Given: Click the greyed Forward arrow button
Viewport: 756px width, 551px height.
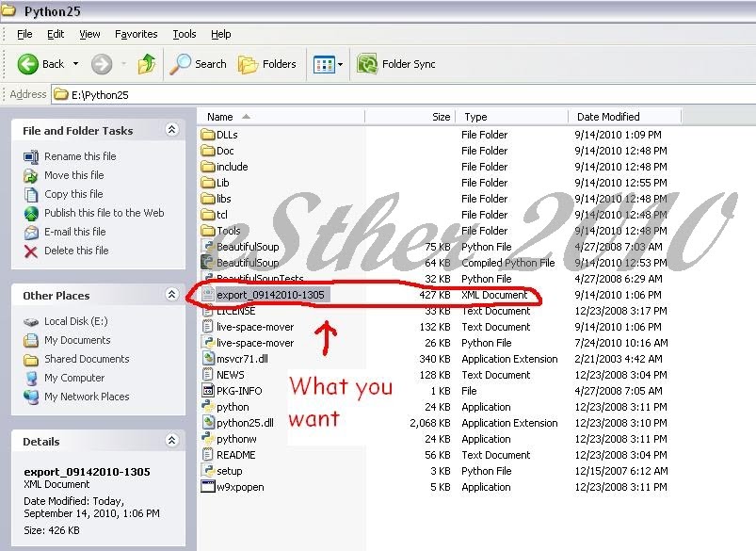Looking at the screenshot, I should [102, 64].
